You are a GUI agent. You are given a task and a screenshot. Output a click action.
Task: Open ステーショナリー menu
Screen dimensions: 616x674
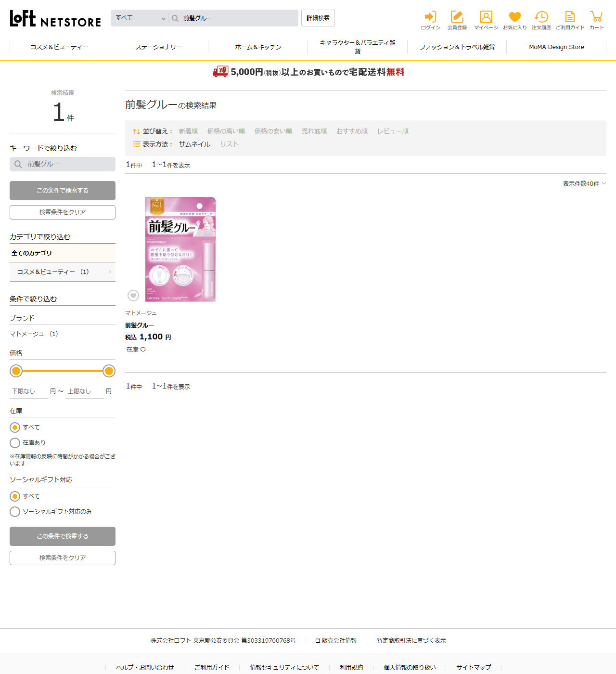pyautogui.click(x=159, y=47)
